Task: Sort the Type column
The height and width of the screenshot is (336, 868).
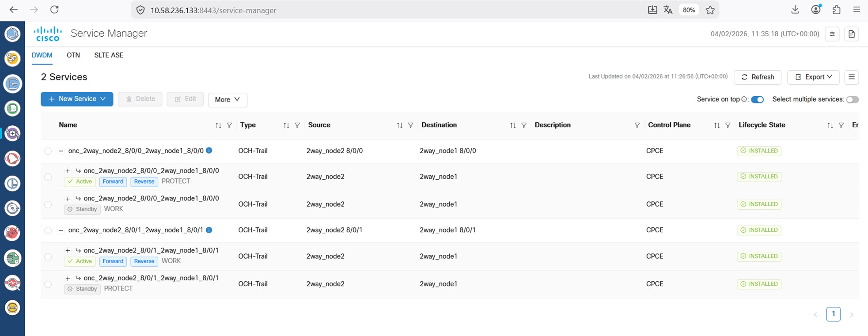Action: pos(286,125)
